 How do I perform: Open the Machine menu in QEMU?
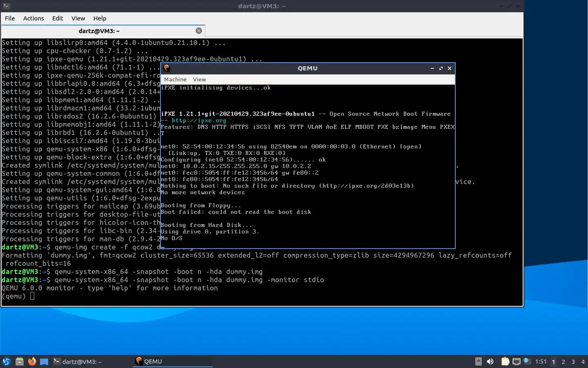tap(175, 79)
